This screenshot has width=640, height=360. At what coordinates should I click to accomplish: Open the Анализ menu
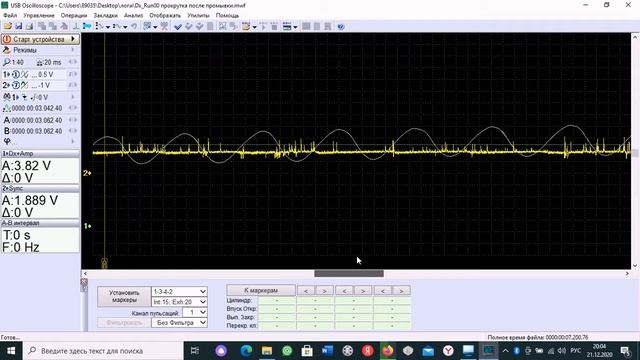click(133, 16)
